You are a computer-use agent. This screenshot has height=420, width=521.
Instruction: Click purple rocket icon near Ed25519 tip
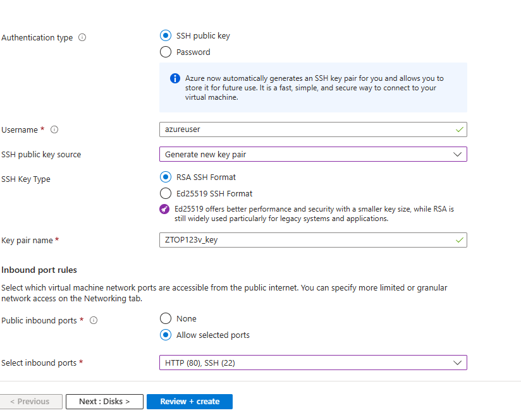click(165, 209)
